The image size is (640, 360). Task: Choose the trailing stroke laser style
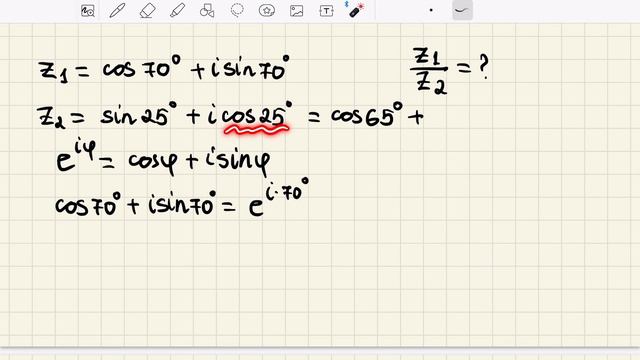[x=462, y=10]
